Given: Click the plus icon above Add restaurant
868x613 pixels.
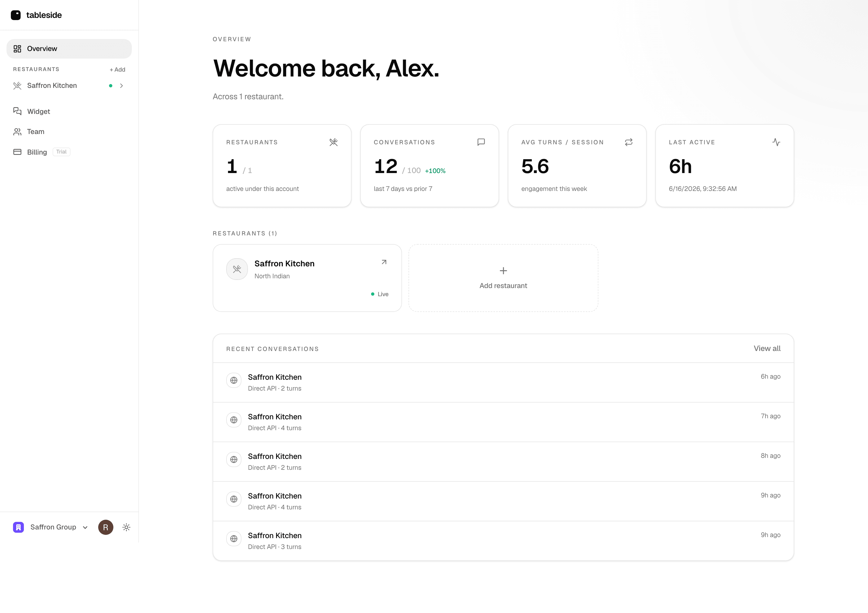Looking at the screenshot, I should (503, 271).
